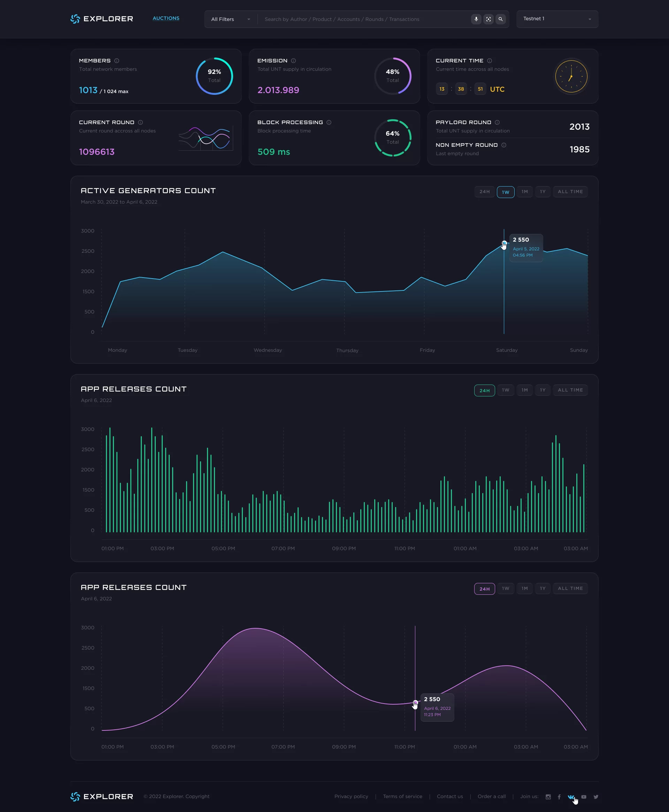Open the Instagram footer icon
The width and height of the screenshot is (669, 812).
[x=548, y=797]
